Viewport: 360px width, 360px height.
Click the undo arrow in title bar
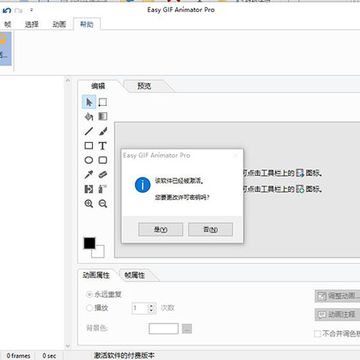tap(7, 10)
